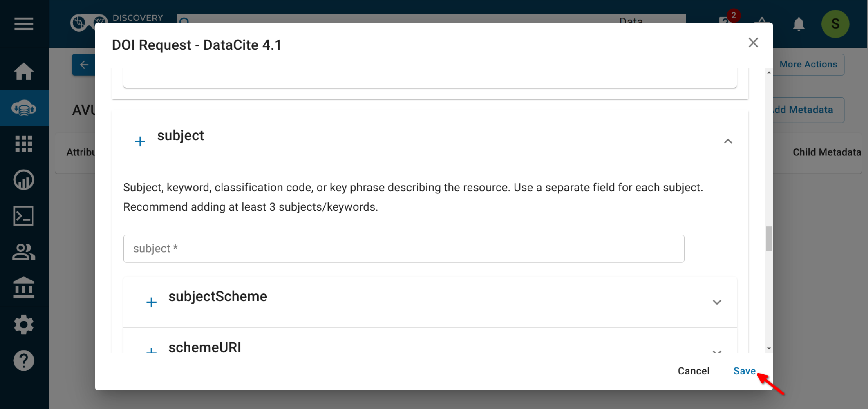Add a new subject entry with plus
The width and height of the screenshot is (868, 409).
(x=140, y=141)
